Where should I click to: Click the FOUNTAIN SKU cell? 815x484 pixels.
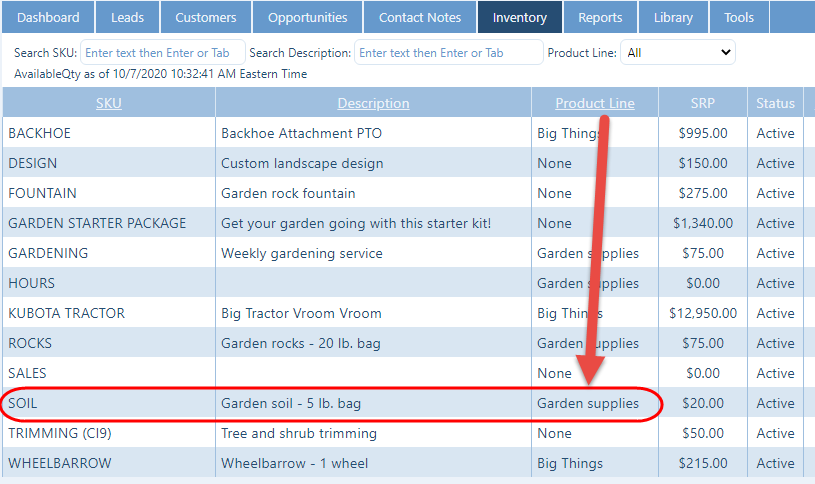[42, 193]
